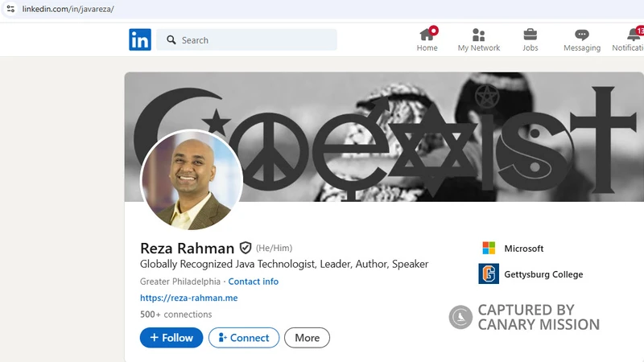Click the (He/Him) pronouns text

coord(275,248)
